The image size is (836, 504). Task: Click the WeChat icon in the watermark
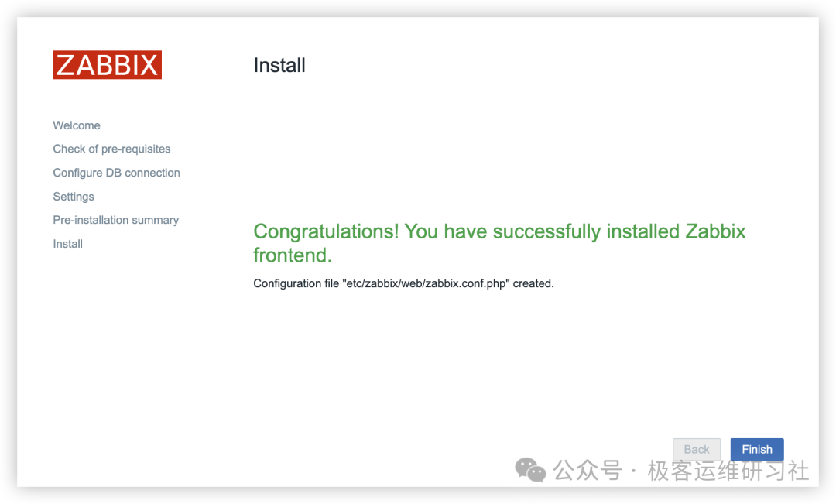coord(530,469)
